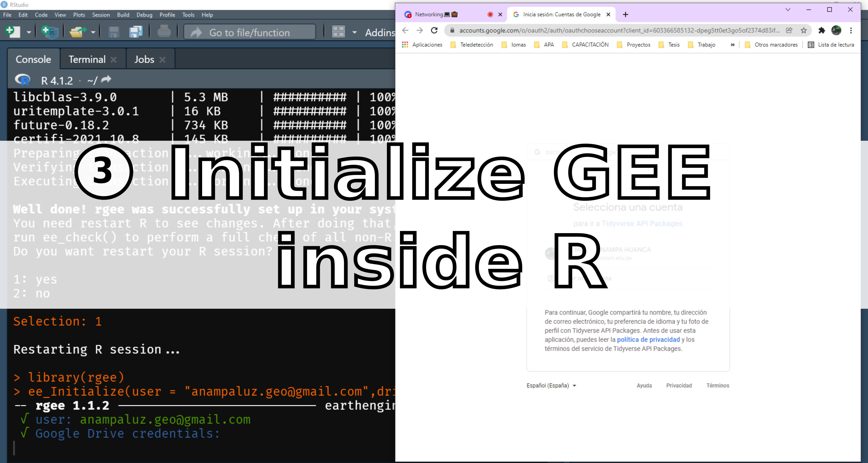Open the Teledetección bookmark folder
Screen dimensions: 868x463
point(472,44)
